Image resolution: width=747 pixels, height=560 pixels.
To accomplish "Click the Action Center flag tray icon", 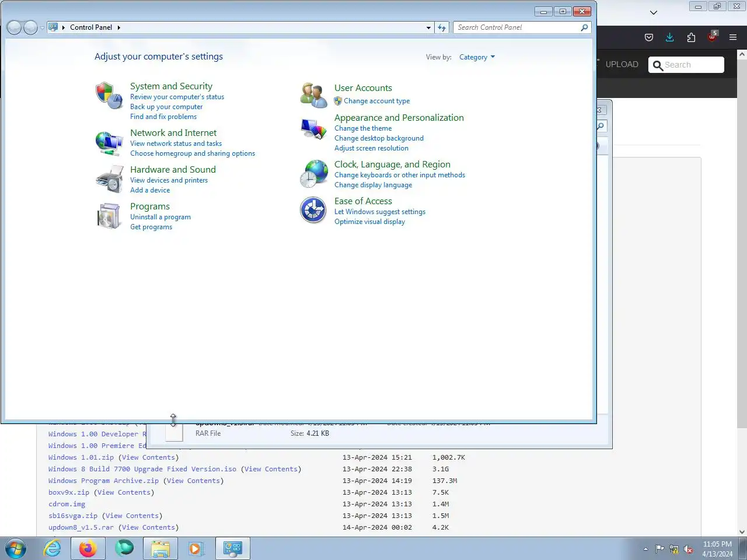I will [659, 549].
